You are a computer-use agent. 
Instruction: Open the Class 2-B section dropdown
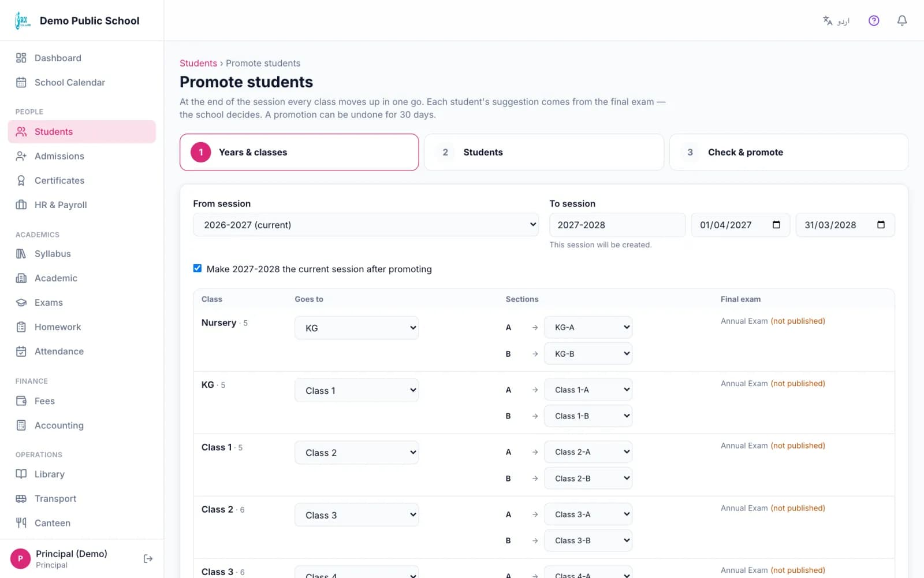(x=588, y=479)
